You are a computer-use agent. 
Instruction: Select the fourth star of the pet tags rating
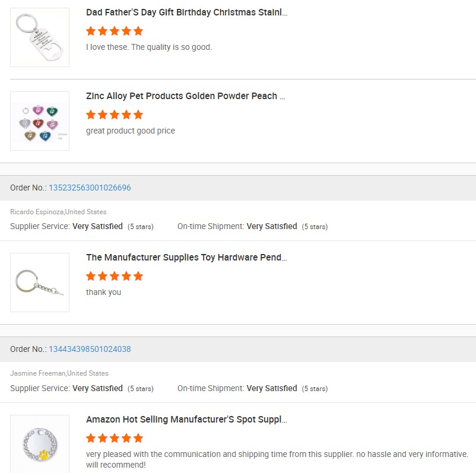pyautogui.click(x=126, y=115)
